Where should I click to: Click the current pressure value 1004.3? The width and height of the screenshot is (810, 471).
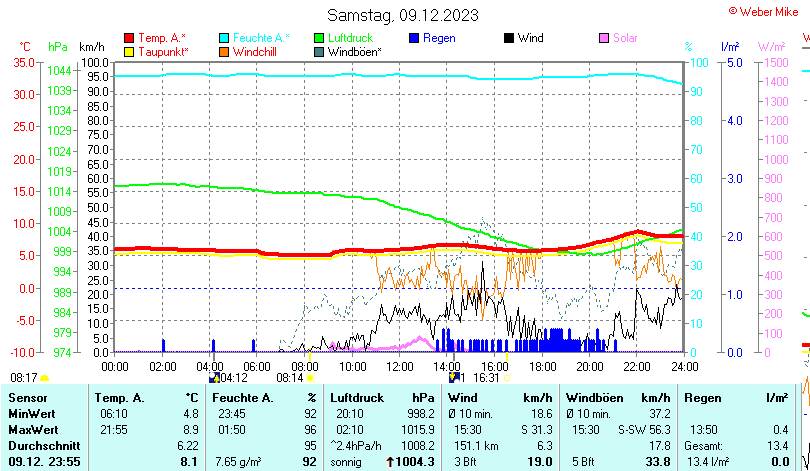click(415, 461)
